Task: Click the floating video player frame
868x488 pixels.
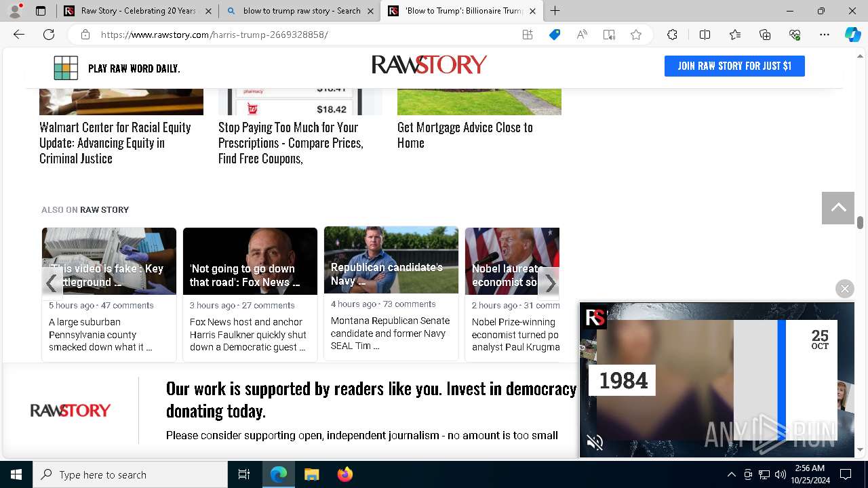Action: [717, 380]
